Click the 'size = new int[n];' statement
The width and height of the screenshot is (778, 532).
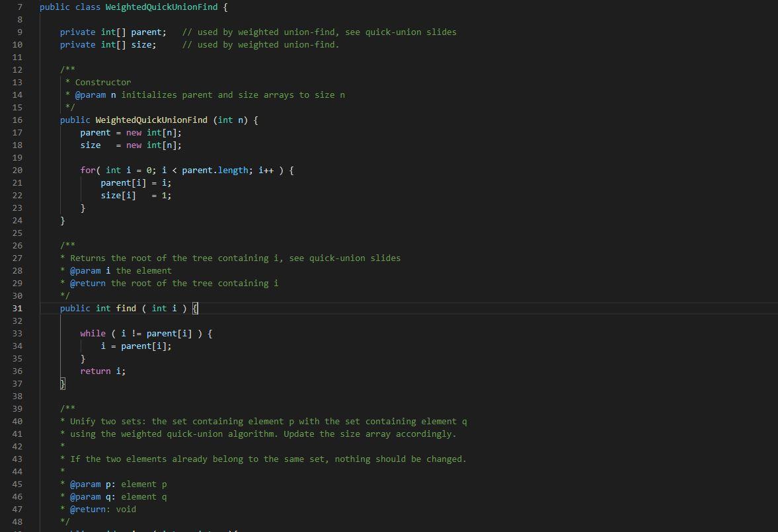(x=131, y=145)
